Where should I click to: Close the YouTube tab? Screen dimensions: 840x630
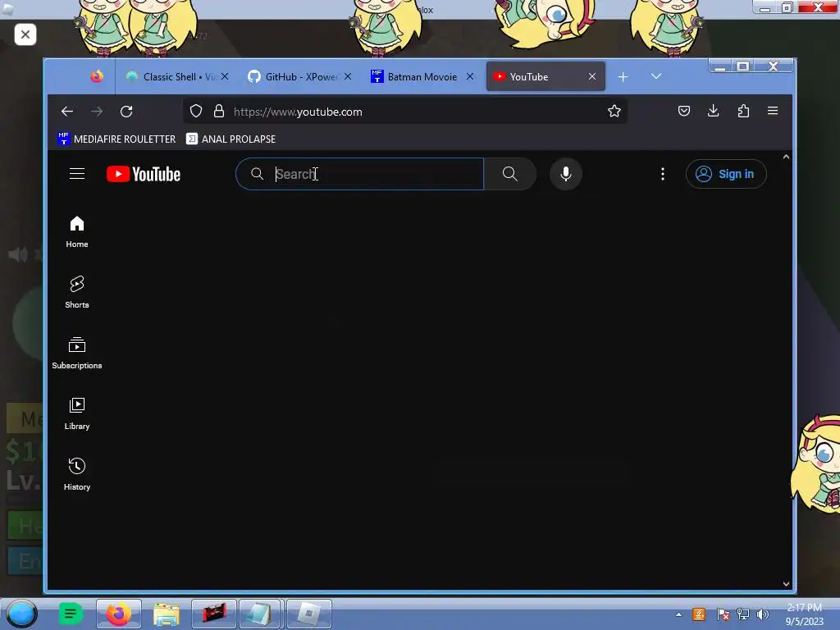pos(592,76)
